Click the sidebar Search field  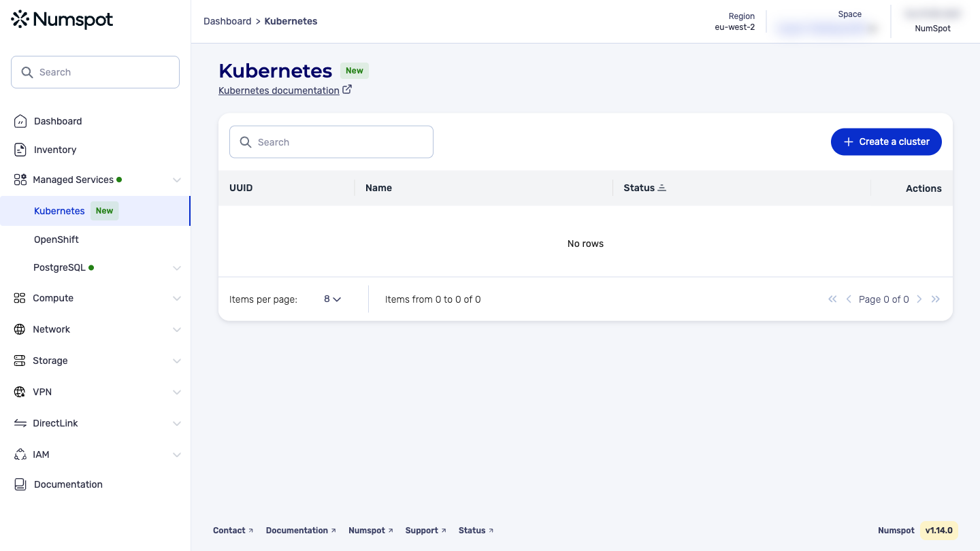click(x=95, y=72)
